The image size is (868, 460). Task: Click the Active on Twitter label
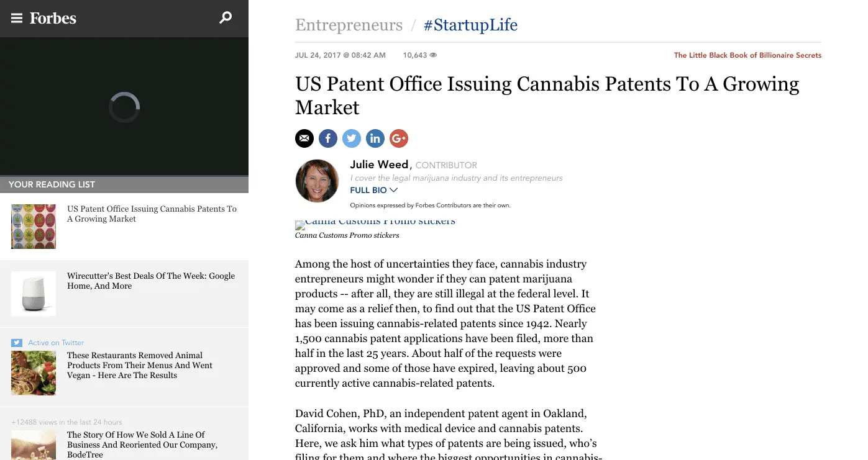coord(55,343)
